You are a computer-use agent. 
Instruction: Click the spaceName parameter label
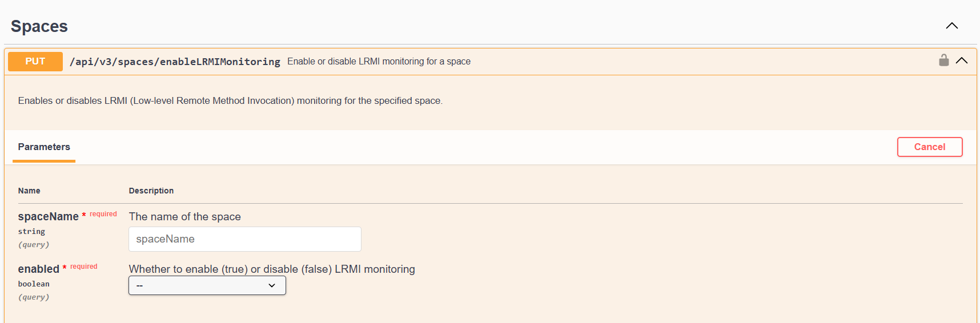click(x=49, y=216)
